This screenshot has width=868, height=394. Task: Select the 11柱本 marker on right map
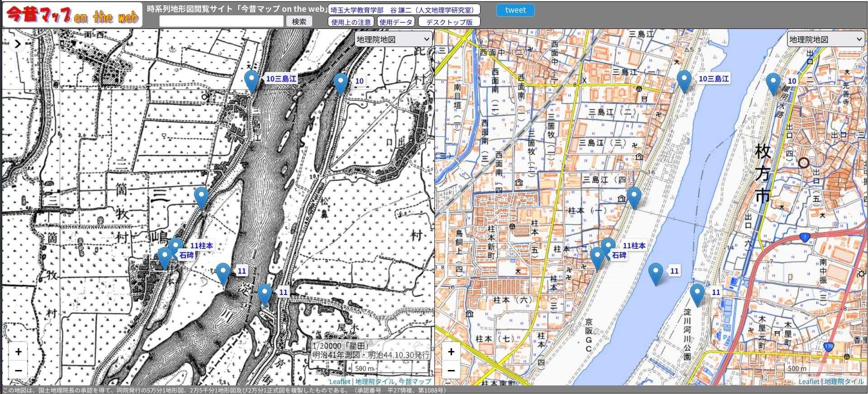click(x=608, y=247)
